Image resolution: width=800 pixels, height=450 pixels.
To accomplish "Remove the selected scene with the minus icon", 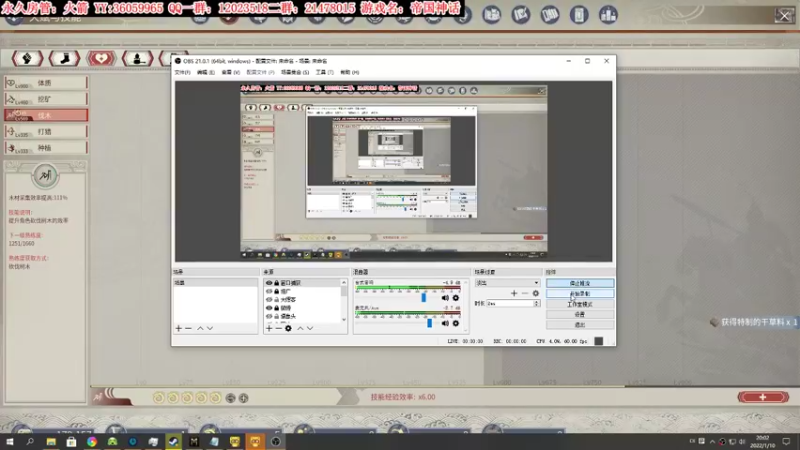I will point(188,328).
